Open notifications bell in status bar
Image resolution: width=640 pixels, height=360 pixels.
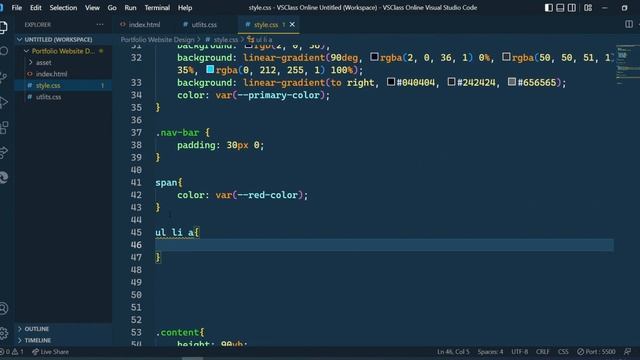pos(628,351)
